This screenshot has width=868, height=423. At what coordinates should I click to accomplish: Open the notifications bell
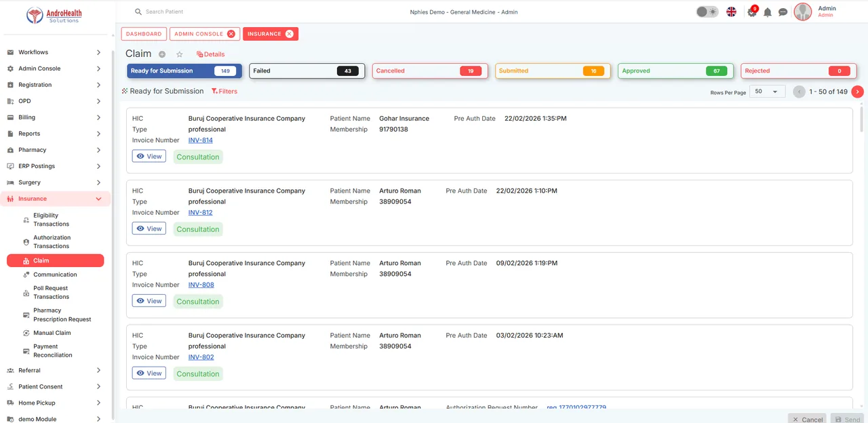[768, 12]
